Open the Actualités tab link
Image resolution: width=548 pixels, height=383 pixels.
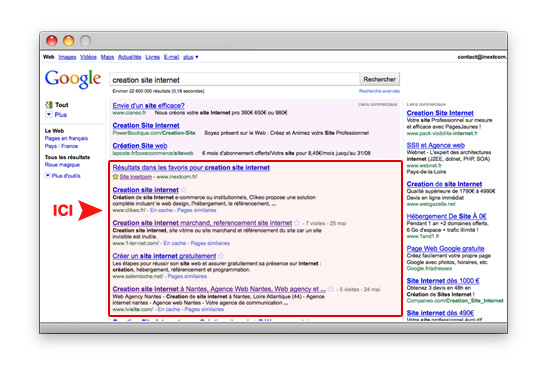(x=129, y=57)
